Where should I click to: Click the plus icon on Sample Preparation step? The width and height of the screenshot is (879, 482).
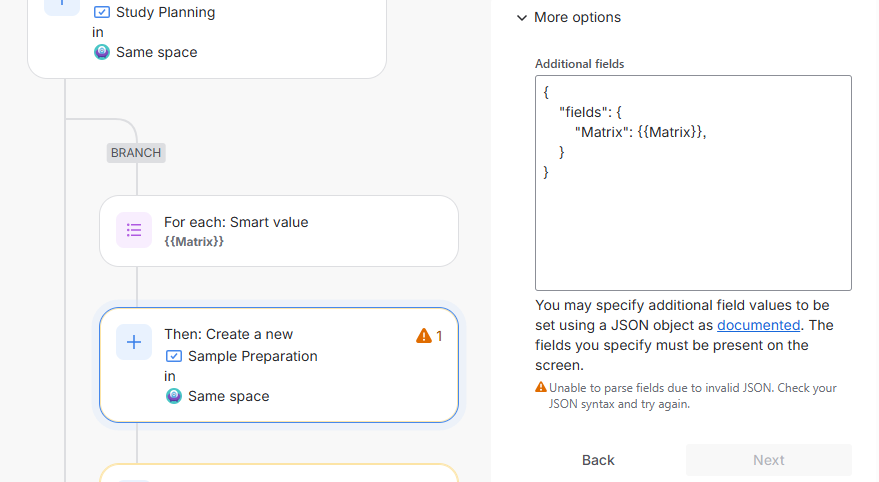134,342
